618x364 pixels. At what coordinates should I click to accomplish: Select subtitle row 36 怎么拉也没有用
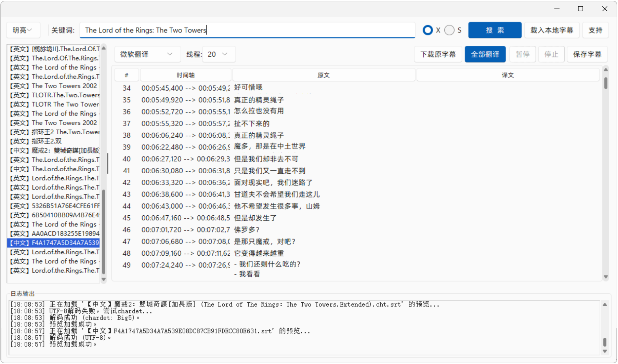coord(357,111)
